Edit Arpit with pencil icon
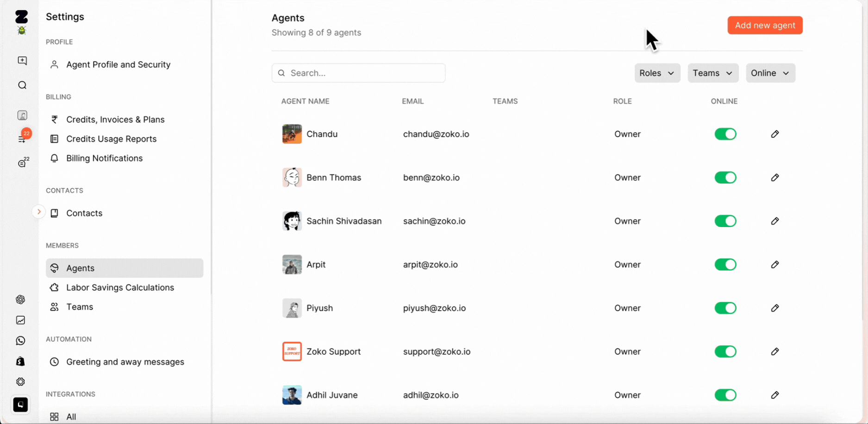 (775, 265)
